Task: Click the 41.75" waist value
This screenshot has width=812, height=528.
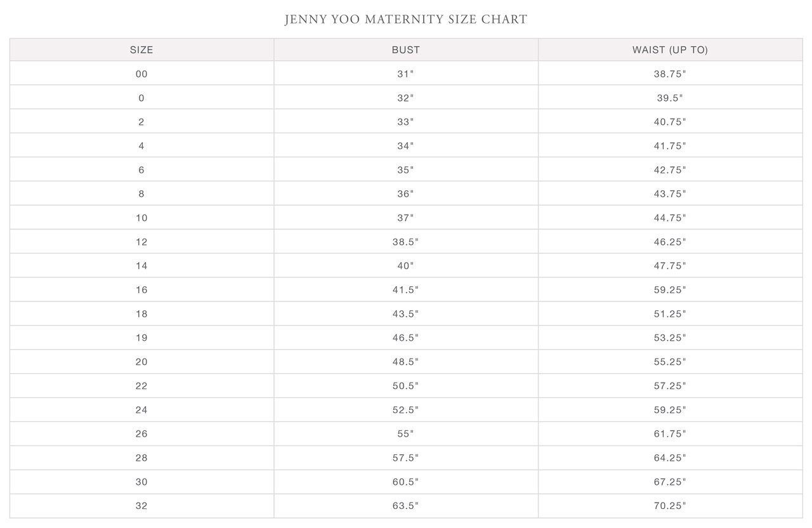Action: pyautogui.click(x=670, y=146)
